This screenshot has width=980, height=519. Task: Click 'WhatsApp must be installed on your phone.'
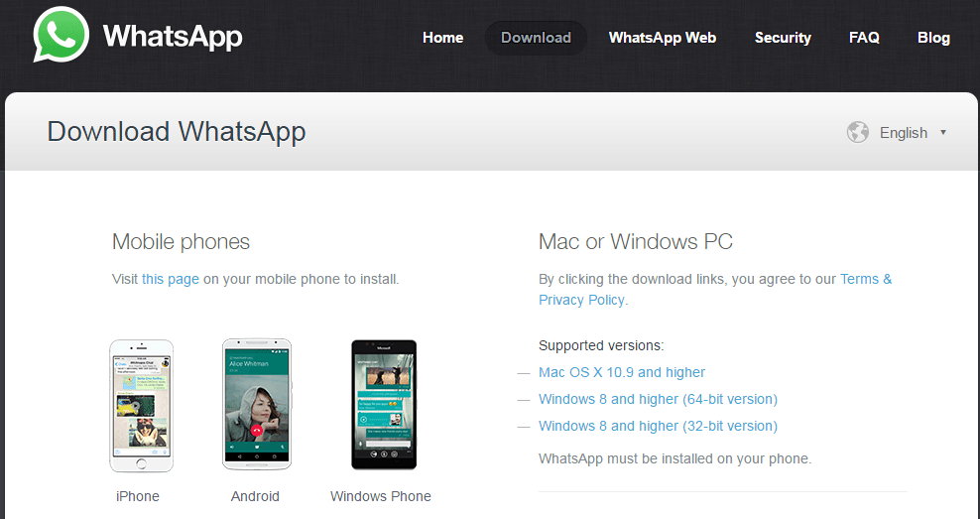point(675,458)
